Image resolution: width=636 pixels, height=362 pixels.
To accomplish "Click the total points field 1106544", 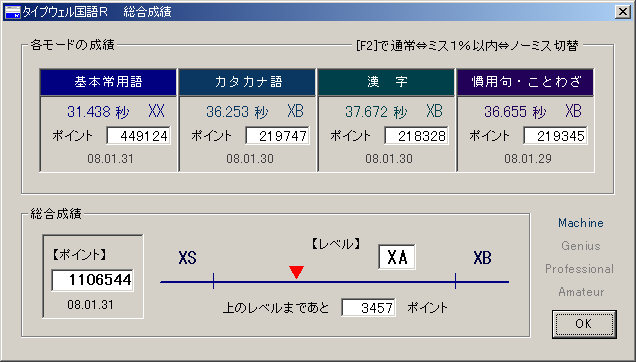I will [x=92, y=280].
